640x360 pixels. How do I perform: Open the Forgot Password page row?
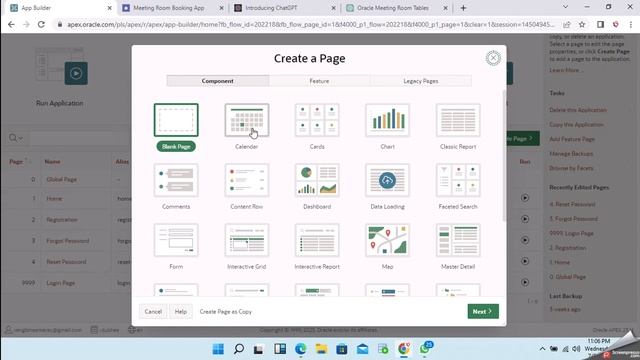[x=68, y=241]
